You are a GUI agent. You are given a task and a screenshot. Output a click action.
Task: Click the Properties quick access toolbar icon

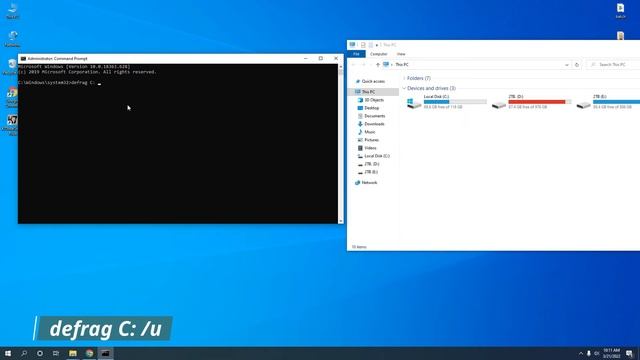coord(363,45)
